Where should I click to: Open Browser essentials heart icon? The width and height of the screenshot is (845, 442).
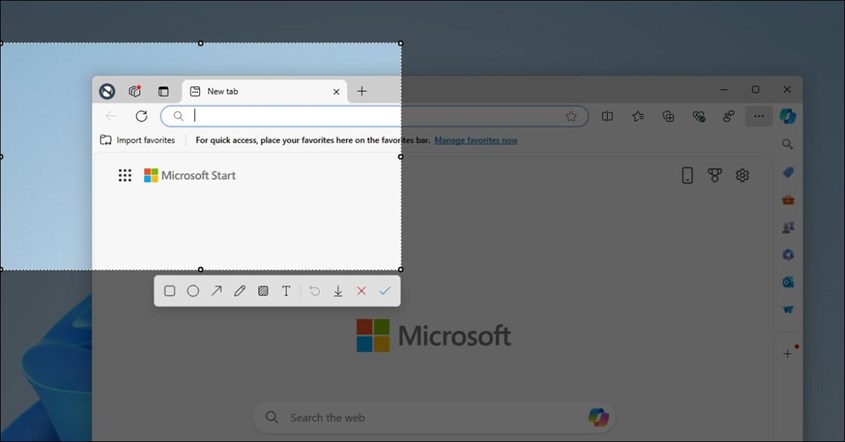pos(699,116)
